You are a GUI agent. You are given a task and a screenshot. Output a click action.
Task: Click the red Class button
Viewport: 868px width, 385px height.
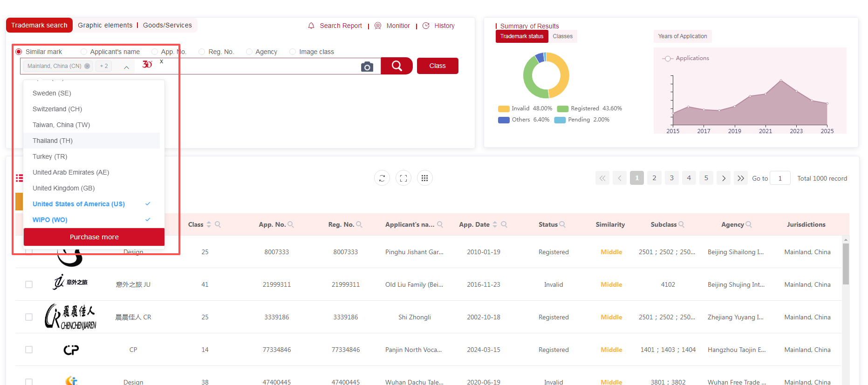pos(437,66)
